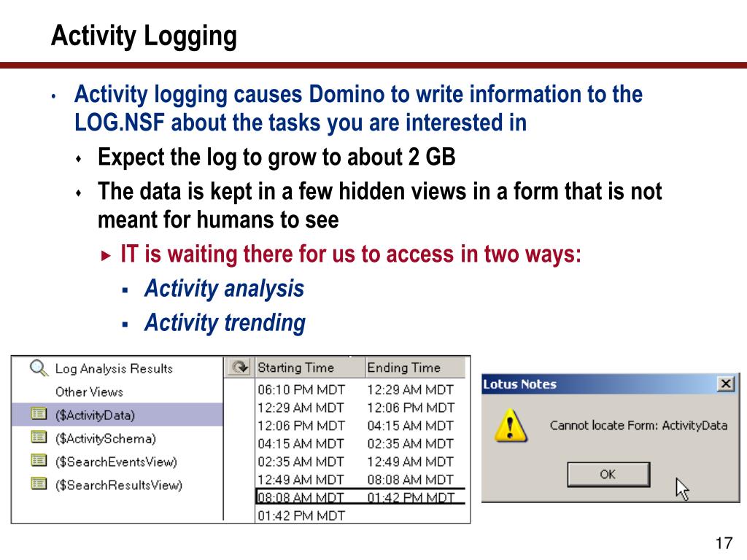The height and width of the screenshot is (560, 747).
Task: Click slide page number 17
Action: coord(724,543)
